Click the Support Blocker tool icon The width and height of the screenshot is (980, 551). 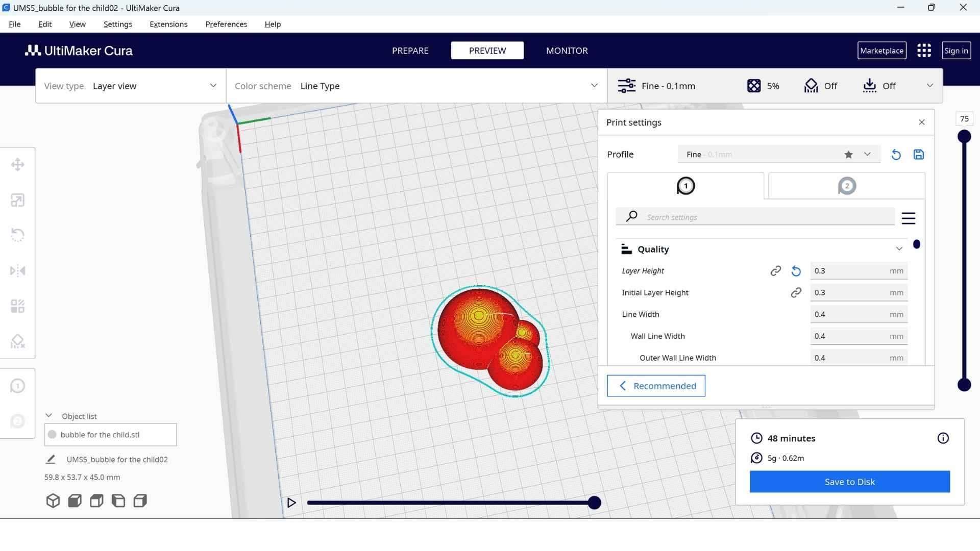pos(18,341)
